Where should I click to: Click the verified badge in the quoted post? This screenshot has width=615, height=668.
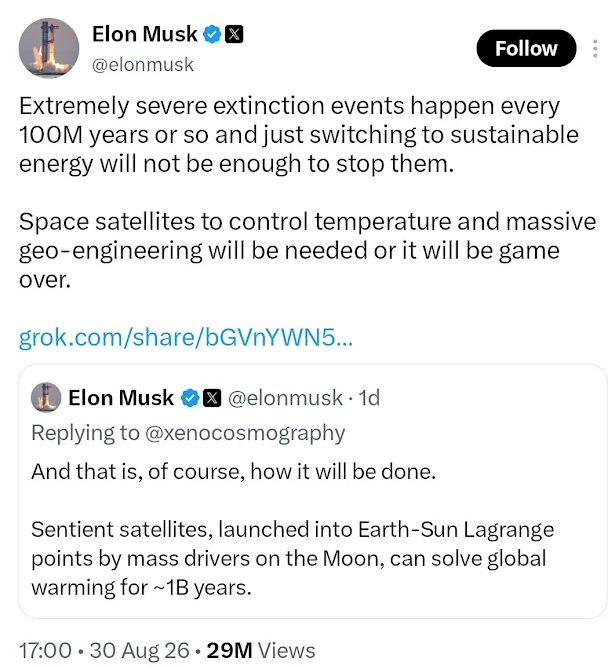pyautogui.click(x=190, y=398)
